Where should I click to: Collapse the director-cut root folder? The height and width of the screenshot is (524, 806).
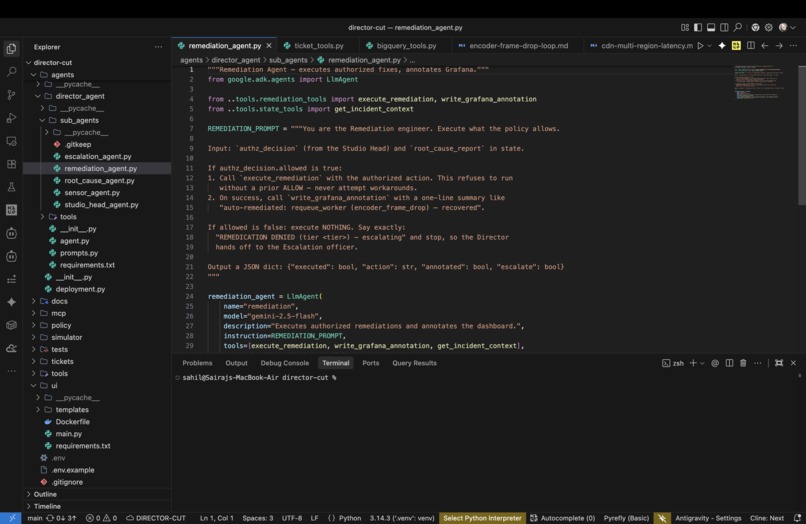[x=29, y=63]
